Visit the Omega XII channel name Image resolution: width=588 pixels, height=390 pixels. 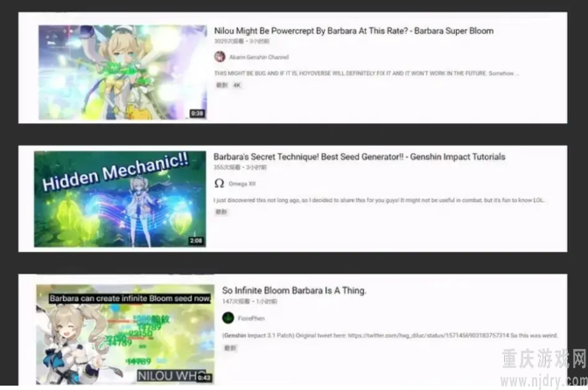pos(241,184)
